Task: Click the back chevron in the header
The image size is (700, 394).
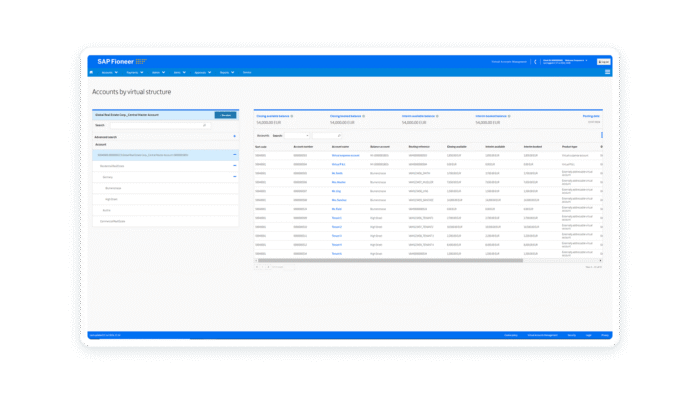Action: click(x=535, y=62)
